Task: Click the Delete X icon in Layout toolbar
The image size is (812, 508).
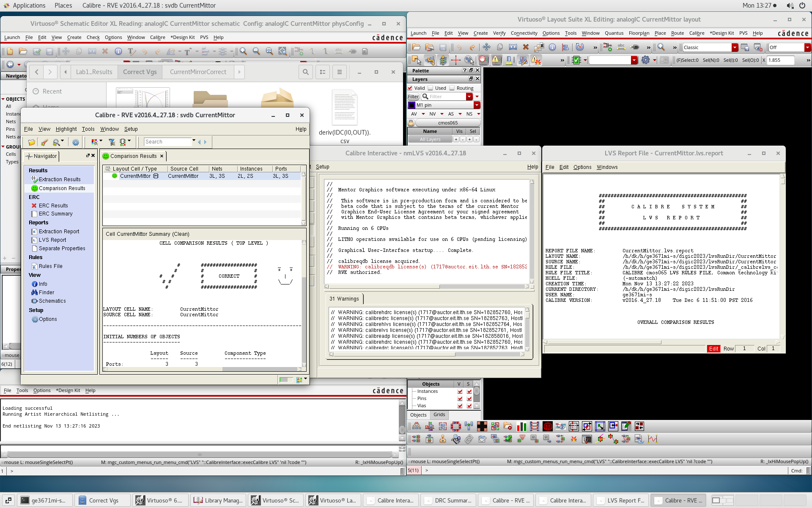Action: pos(526,47)
